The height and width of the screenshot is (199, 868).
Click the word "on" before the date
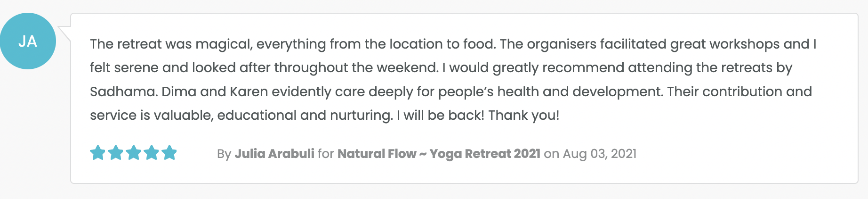coord(551,154)
